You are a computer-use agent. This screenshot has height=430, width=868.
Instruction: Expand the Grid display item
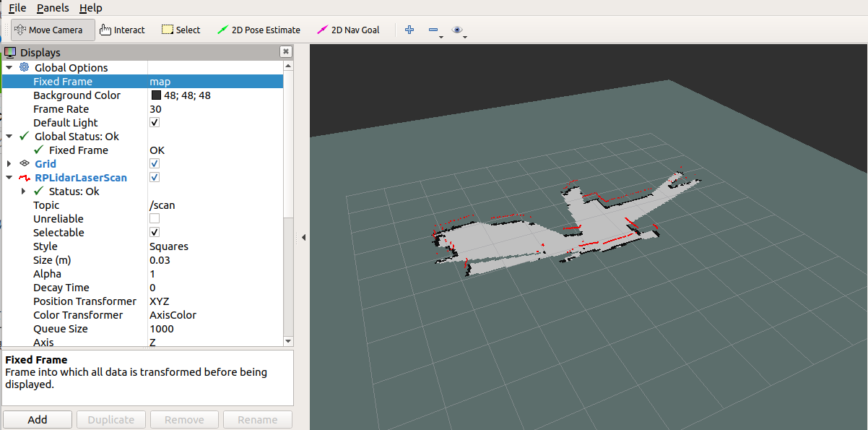tap(9, 164)
